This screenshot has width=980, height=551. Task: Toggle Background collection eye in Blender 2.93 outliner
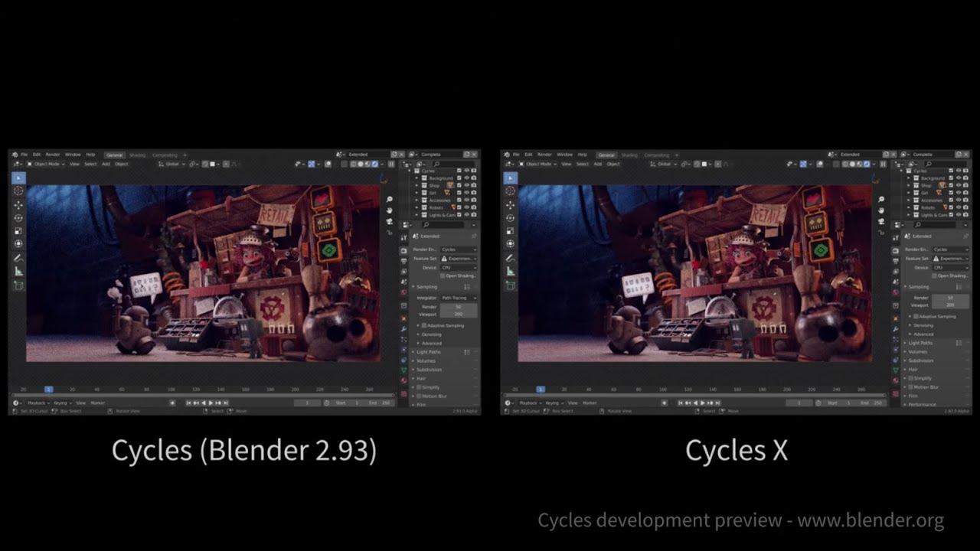pyautogui.click(x=466, y=178)
